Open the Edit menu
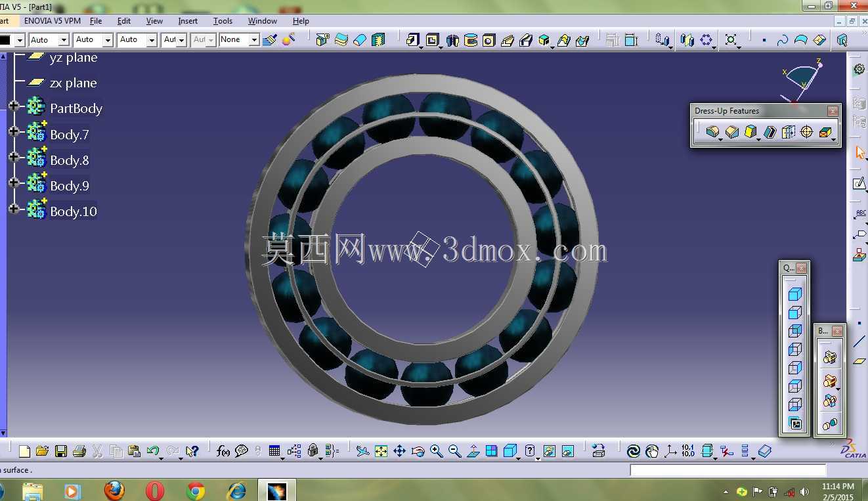The image size is (868, 501). (x=124, y=21)
